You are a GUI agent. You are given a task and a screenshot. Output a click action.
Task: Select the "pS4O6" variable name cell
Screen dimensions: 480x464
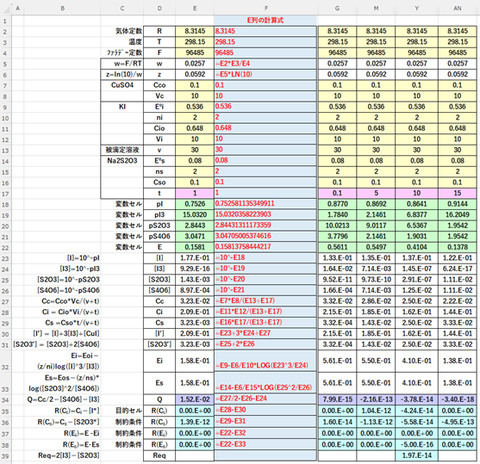[x=159, y=236]
